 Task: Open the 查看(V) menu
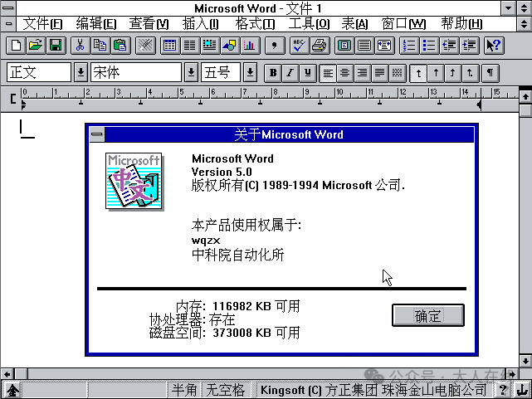click(149, 24)
